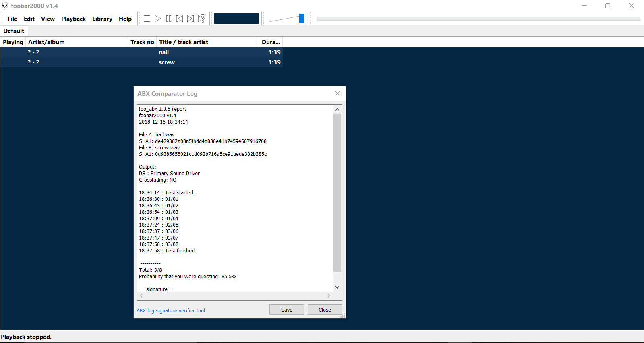The width and height of the screenshot is (644, 343).
Task: Click the log's horizontal scroll right arrow
Action: click(329, 295)
